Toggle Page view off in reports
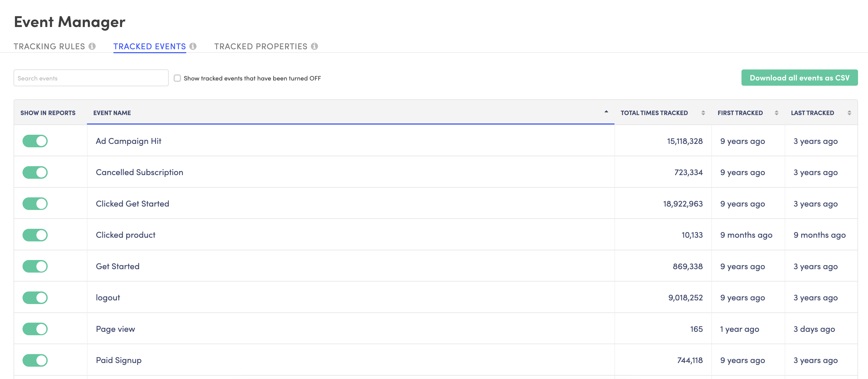This screenshot has width=868, height=379. click(35, 329)
